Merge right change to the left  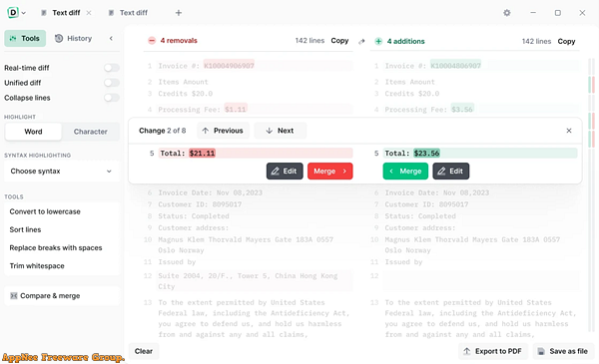pyautogui.click(x=405, y=171)
